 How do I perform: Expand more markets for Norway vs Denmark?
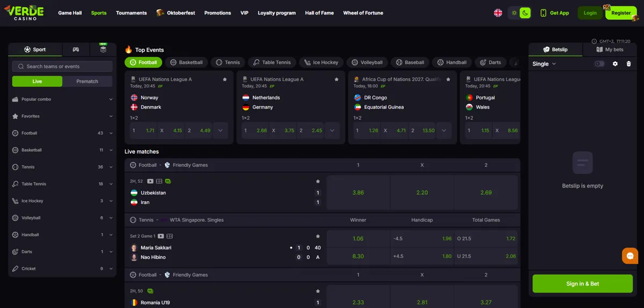click(x=220, y=130)
